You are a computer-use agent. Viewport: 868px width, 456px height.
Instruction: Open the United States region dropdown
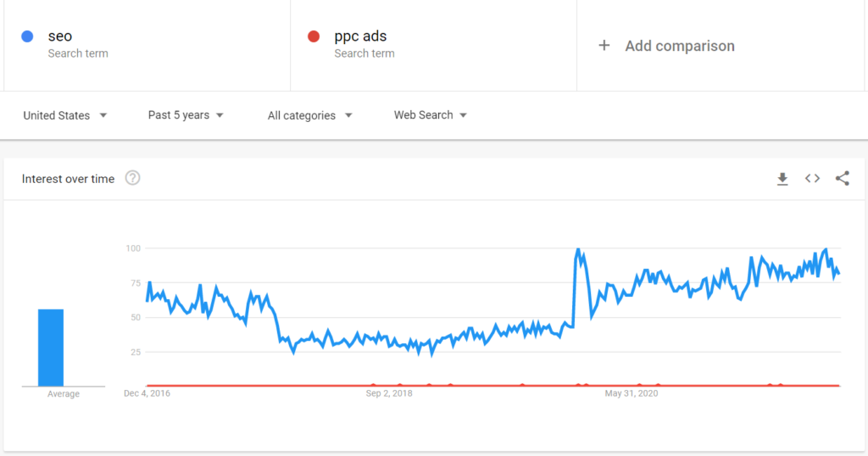(x=65, y=115)
